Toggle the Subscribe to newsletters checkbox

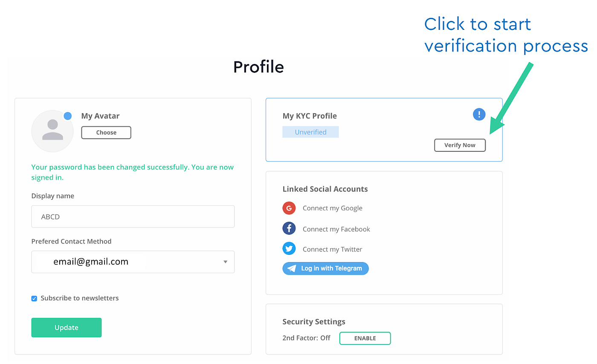[x=35, y=298]
